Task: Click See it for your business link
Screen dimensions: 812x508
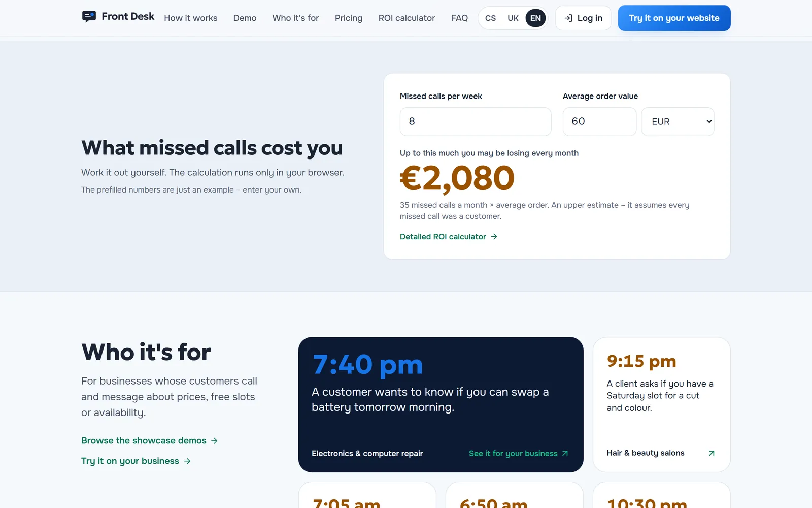Action: 519,454
